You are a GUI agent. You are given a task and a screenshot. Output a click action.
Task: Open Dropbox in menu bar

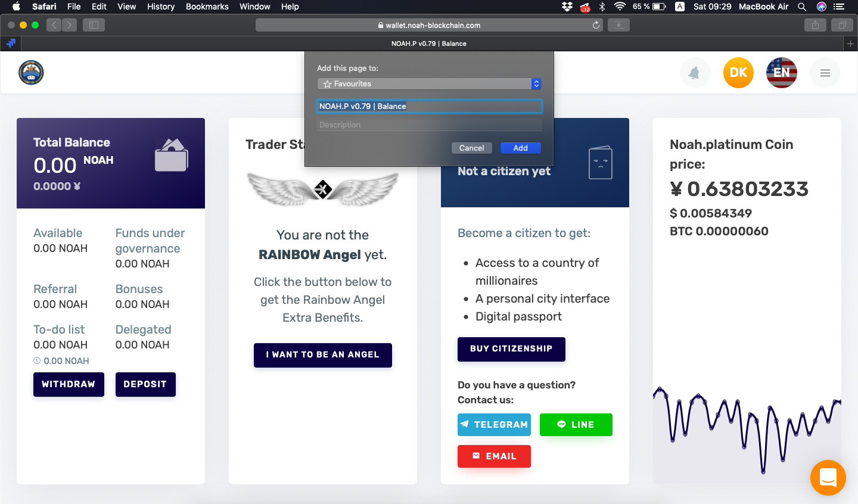(x=567, y=7)
